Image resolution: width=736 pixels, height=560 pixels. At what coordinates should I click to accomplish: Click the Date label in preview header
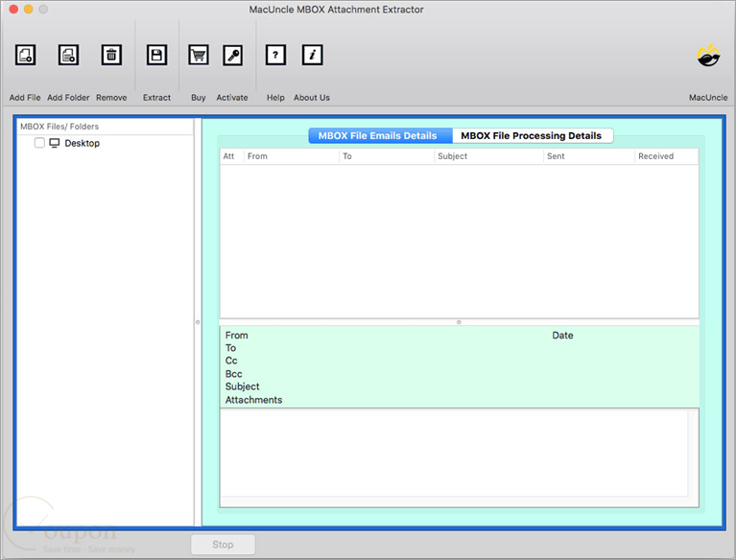[x=562, y=336]
